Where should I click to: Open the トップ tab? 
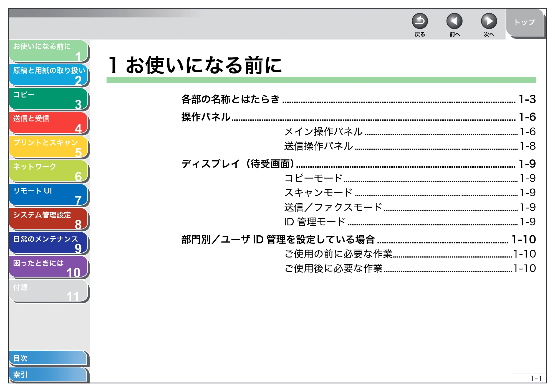click(524, 22)
